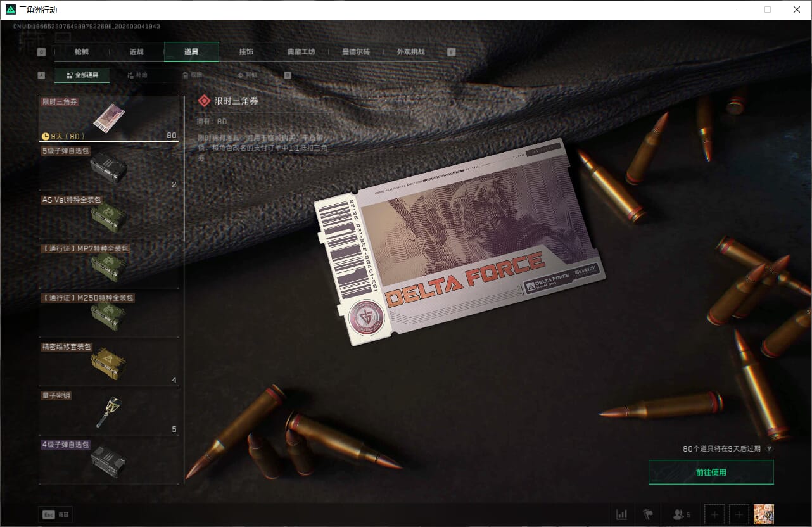
Task: Click the question mark expiry help icon
Action: 769,448
